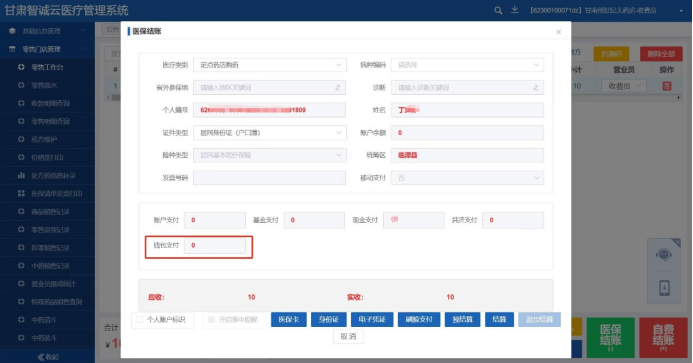Close the 医保结账 dialog with X

pyautogui.click(x=559, y=32)
